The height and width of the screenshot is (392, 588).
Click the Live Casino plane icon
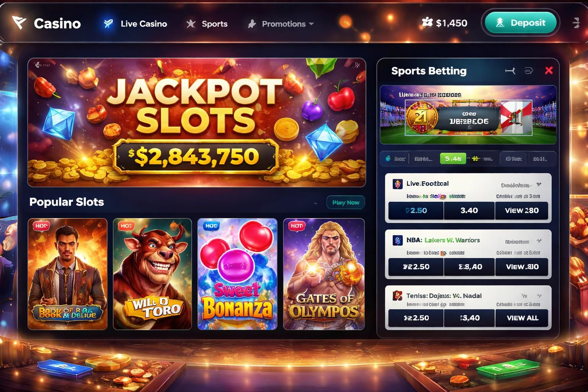tap(108, 24)
